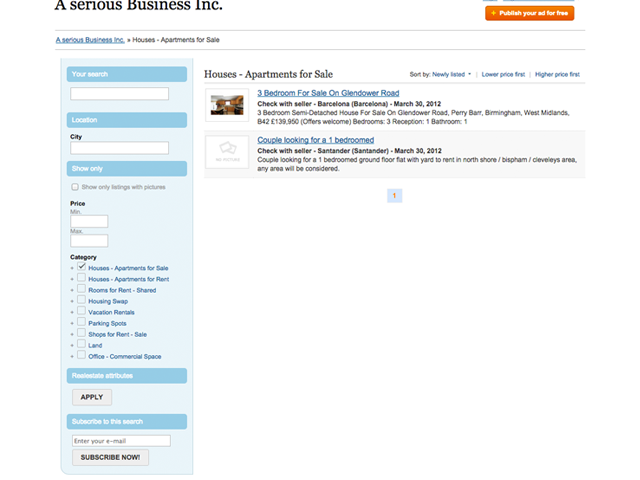This screenshot has width=640, height=480.
Task: Click the no-picture placeholder for Couple listing
Action: click(226, 152)
